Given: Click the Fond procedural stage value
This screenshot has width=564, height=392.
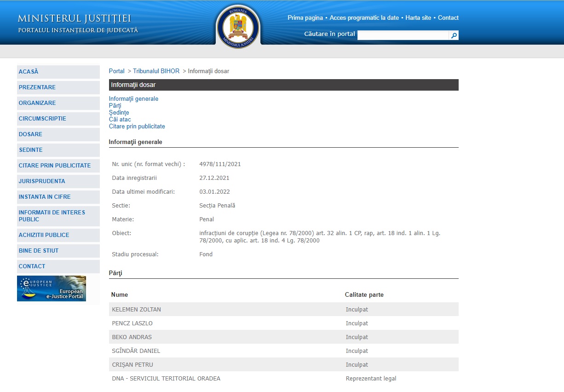Looking at the screenshot, I should (206, 254).
